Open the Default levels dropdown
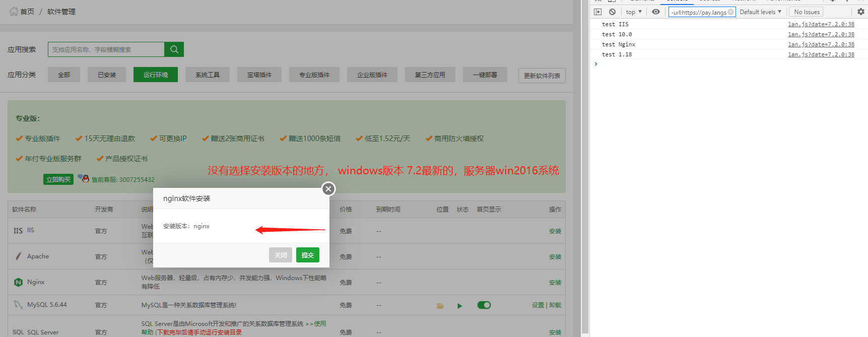868x337 pixels. coord(760,12)
